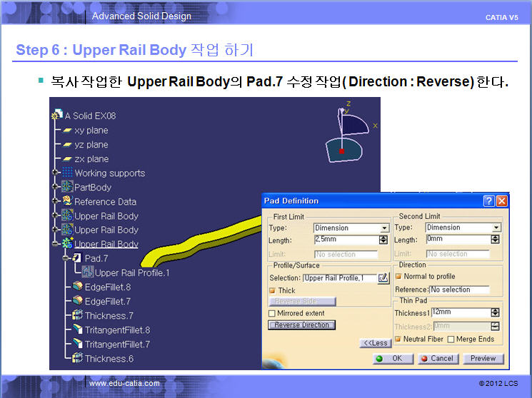
Task: Click the Reference Data icon
Action: click(67, 200)
